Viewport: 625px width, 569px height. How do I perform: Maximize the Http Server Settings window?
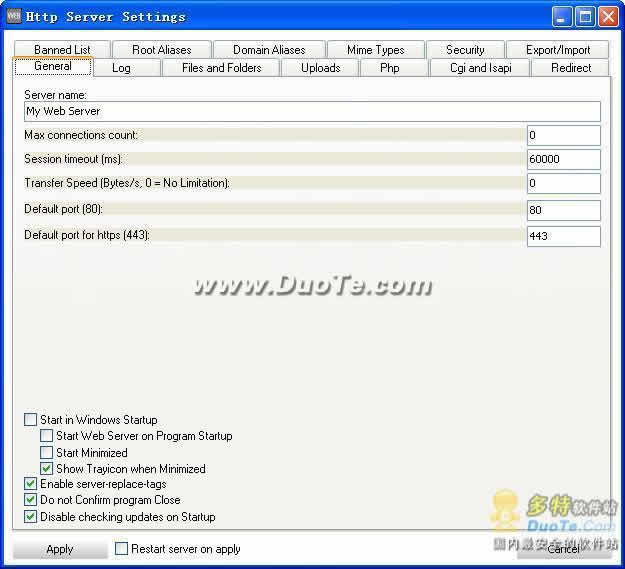[x=585, y=16]
